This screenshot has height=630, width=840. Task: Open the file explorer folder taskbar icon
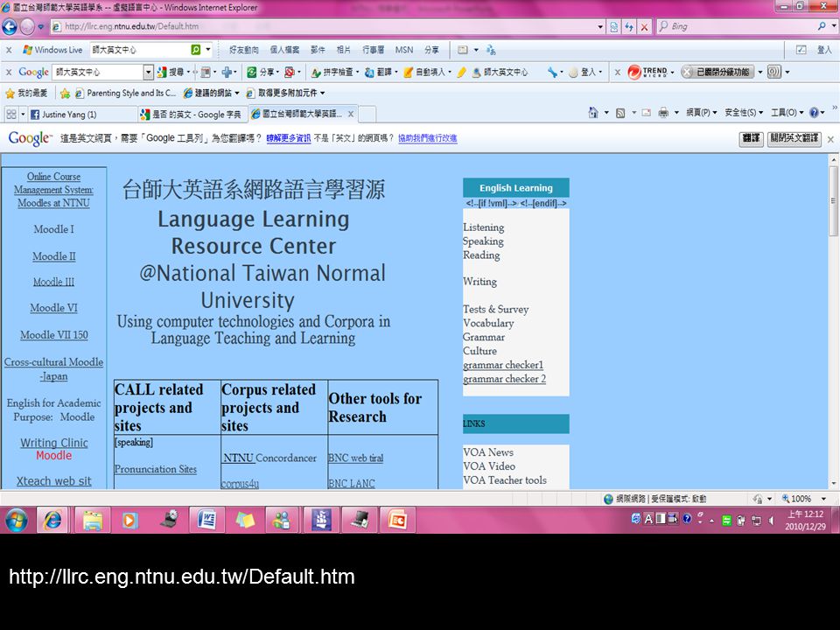point(92,520)
